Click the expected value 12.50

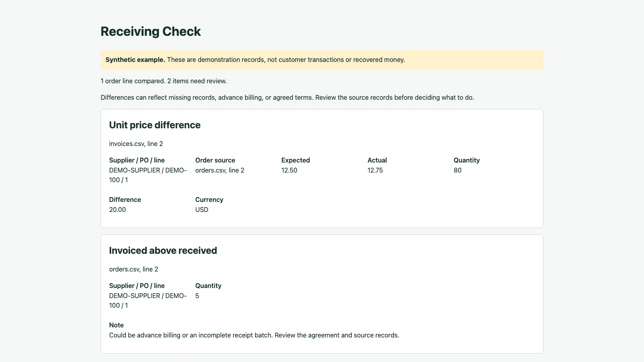[x=289, y=170]
